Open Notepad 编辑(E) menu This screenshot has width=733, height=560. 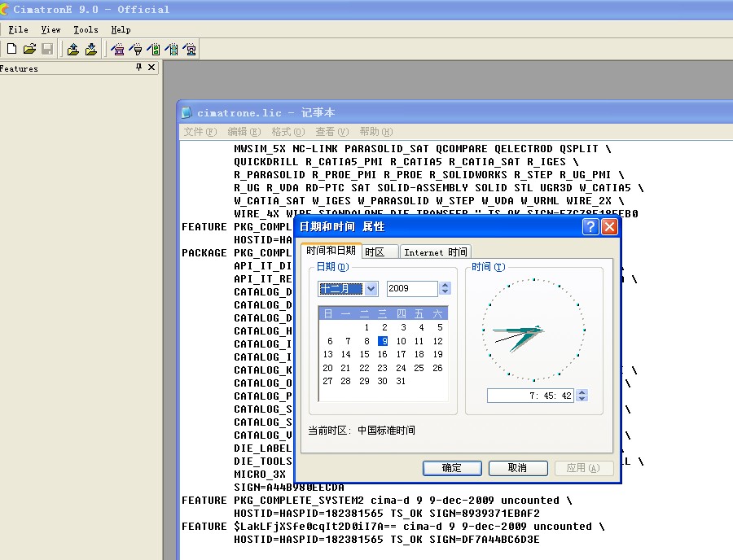point(244,132)
